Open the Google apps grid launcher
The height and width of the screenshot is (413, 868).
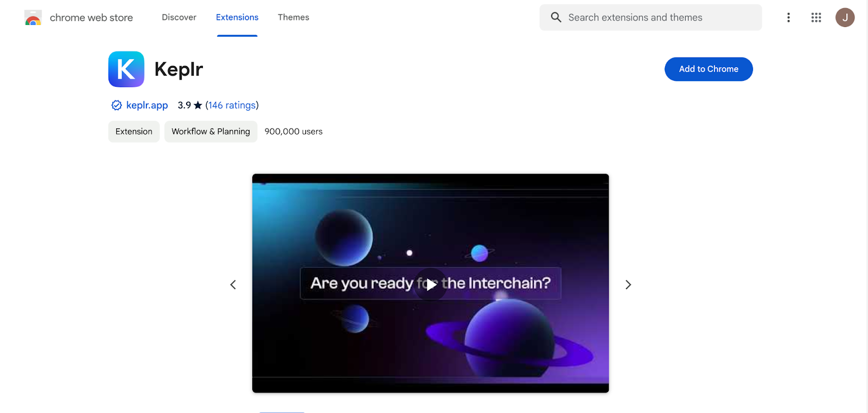[x=816, y=17]
